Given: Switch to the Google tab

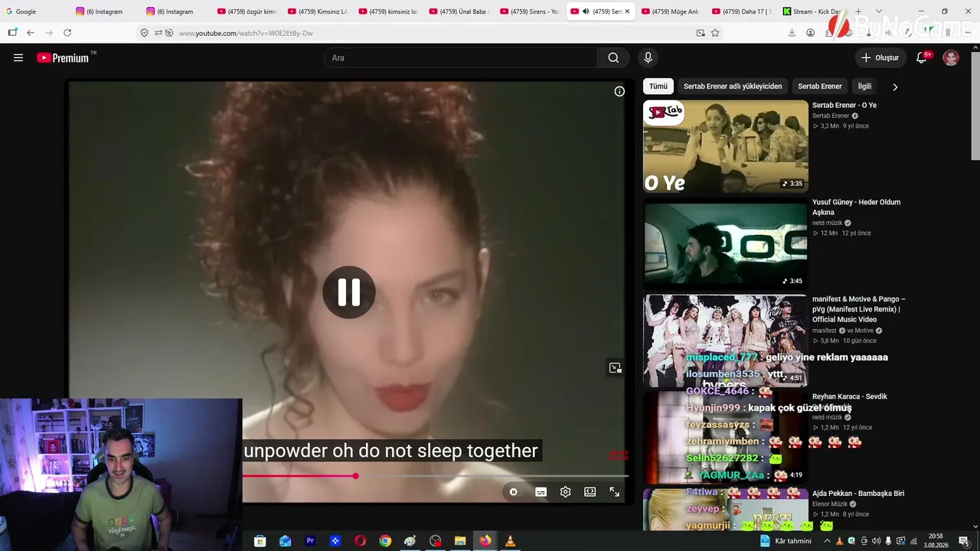Looking at the screenshot, I should (35, 11).
